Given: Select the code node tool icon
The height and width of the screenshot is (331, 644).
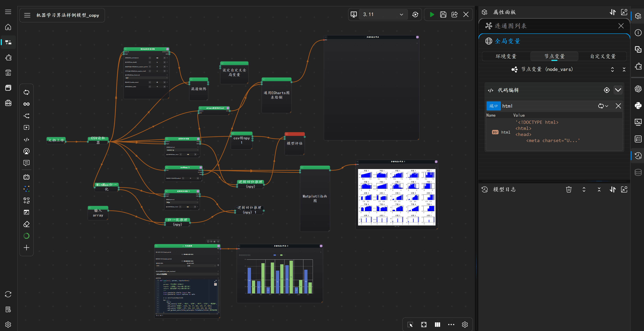Looking at the screenshot, I should [26, 140].
